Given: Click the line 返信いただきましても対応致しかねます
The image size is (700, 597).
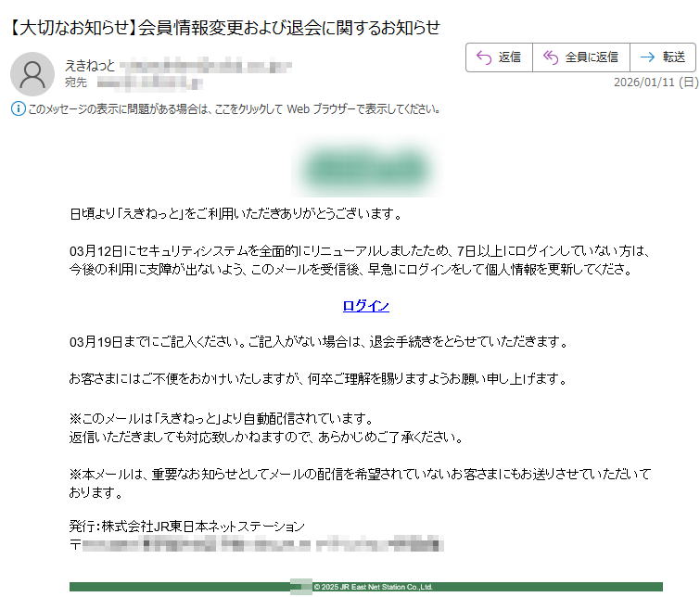Looking at the screenshot, I should point(266,437).
